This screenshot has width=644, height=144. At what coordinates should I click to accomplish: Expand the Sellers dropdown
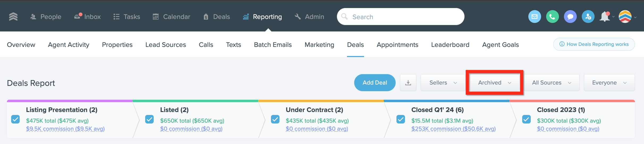click(443, 83)
